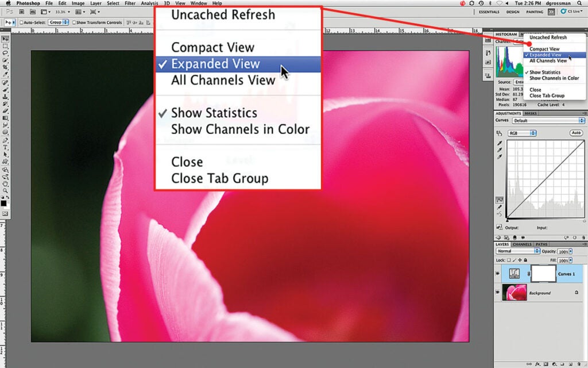The image size is (588, 368).
Task: Select the Lasso tool
Action: click(x=5, y=53)
